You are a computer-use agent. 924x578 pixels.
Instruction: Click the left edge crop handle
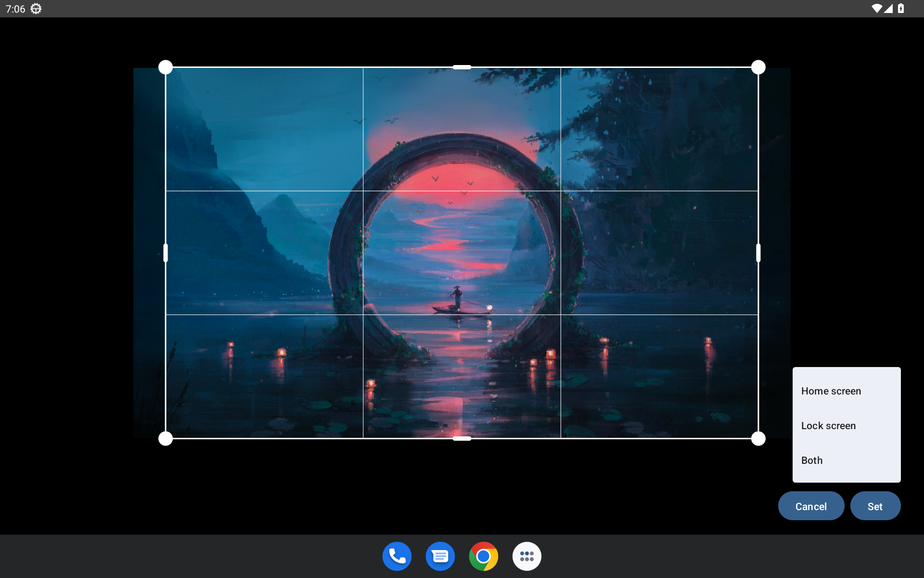[166, 253]
